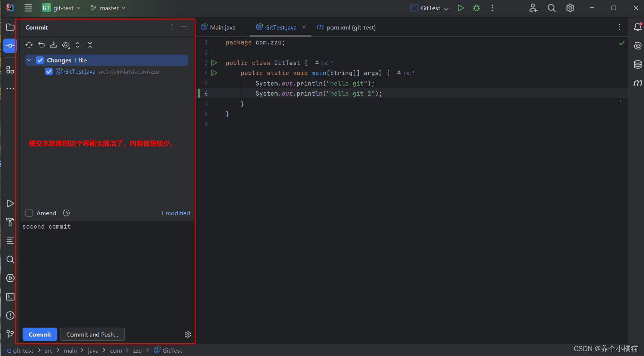Run main method from gutter line 4
Image resolution: width=644 pixels, height=356 pixels.
pyautogui.click(x=214, y=73)
